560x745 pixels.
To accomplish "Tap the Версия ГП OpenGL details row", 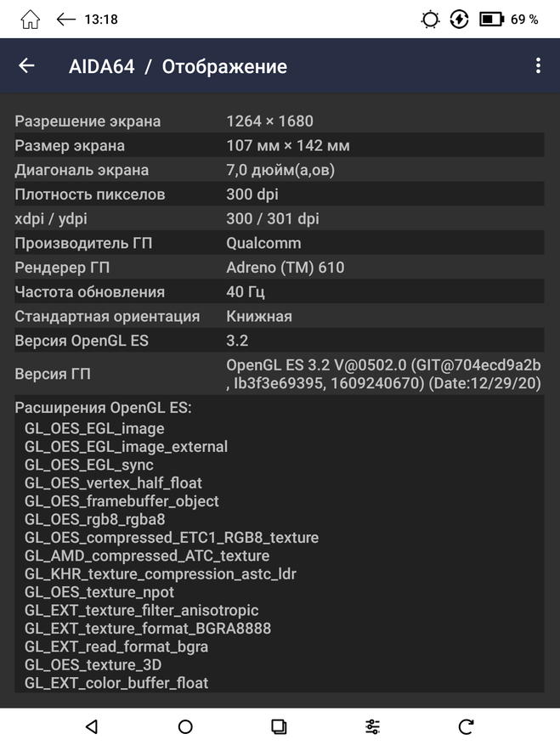I will (279, 374).
